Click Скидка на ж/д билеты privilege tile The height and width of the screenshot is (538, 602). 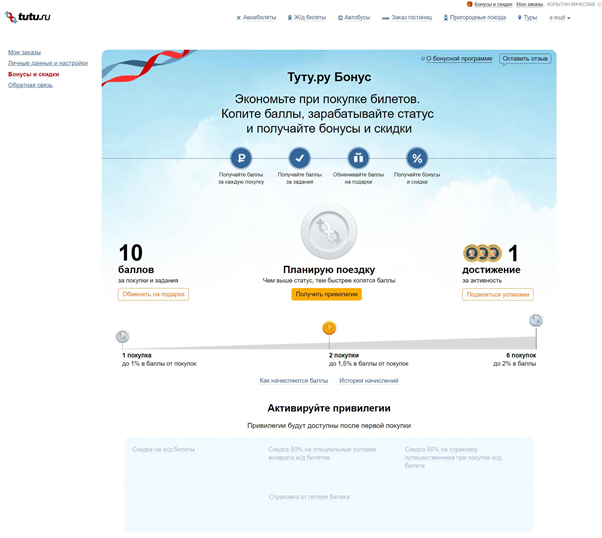(x=193, y=461)
